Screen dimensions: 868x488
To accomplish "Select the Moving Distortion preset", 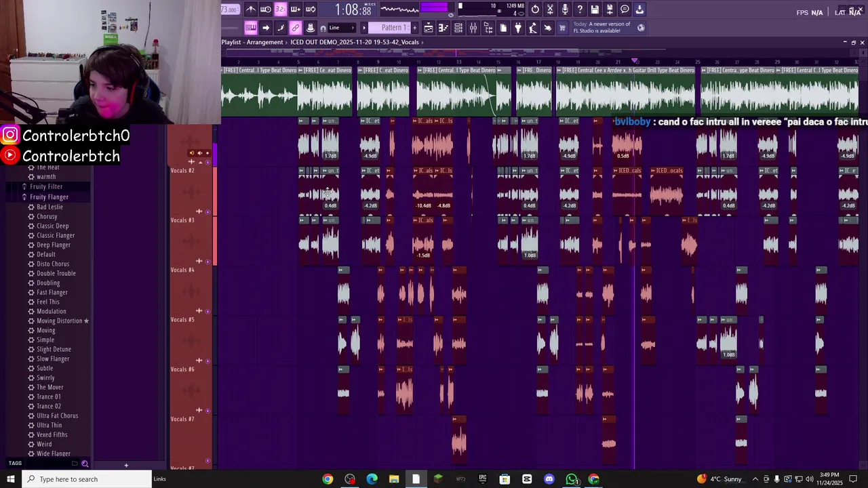I will tap(59, 321).
